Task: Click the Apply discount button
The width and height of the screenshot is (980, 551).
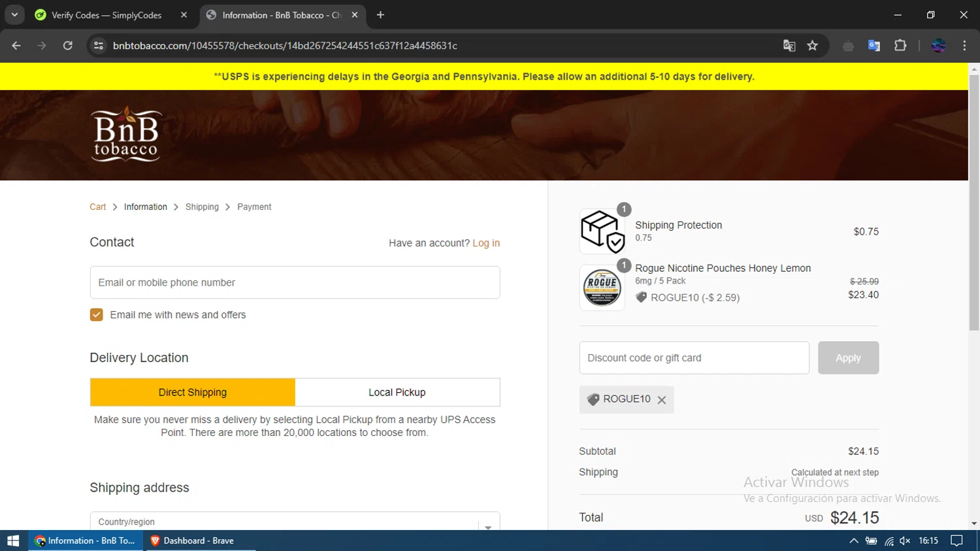Action: tap(848, 358)
